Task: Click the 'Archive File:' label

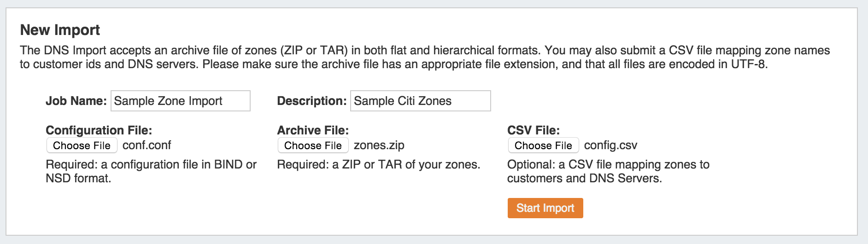Action: (x=313, y=130)
